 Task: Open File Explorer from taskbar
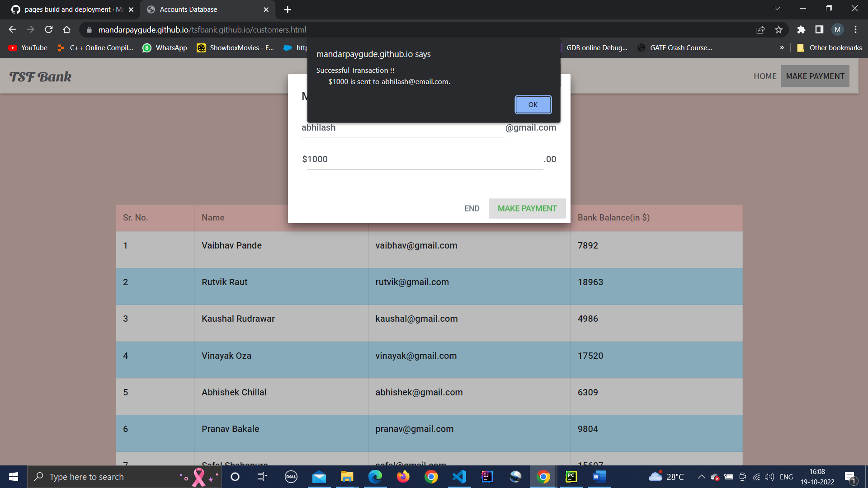(347, 477)
